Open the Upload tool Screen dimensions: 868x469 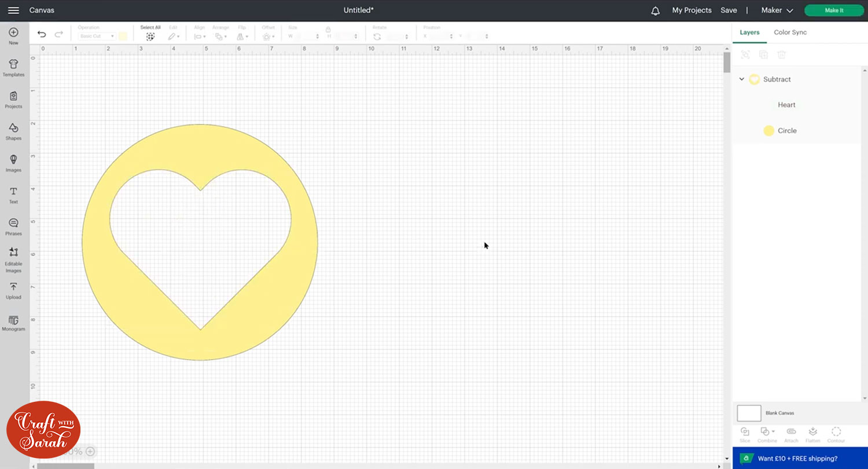[x=13, y=291]
